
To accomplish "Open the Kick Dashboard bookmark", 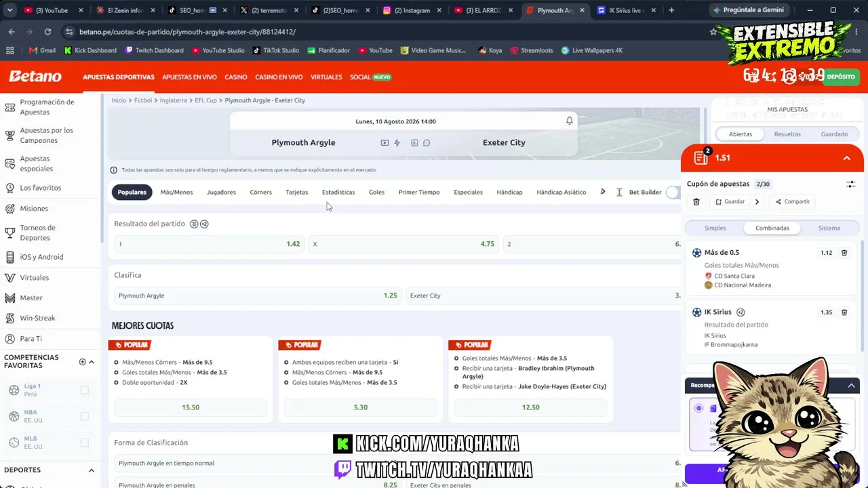I will pyautogui.click(x=90, y=50).
